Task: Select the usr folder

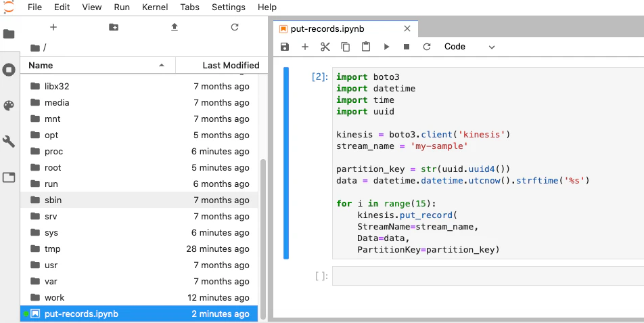Action: click(x=139, y=265)
